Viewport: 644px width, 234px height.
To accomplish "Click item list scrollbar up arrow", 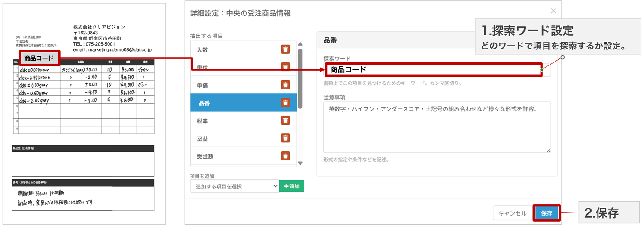I will tap(300, 44).
